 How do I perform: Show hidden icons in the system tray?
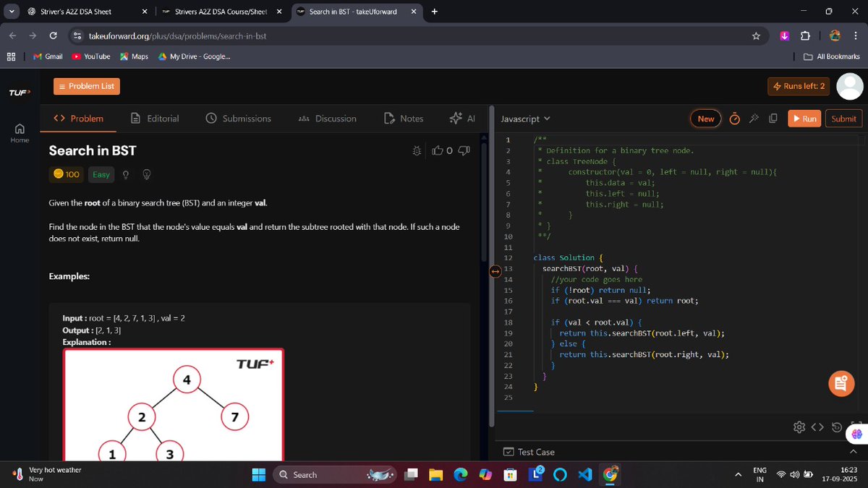point(738,474)
